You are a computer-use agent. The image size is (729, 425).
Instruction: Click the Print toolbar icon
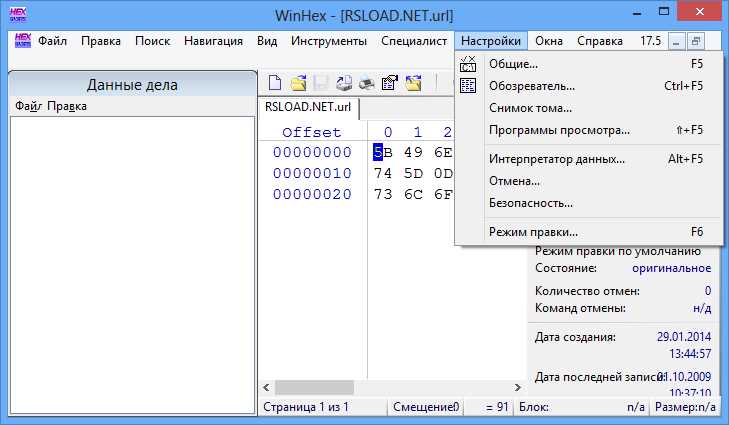pyautogui.click(x=367, y=83)
